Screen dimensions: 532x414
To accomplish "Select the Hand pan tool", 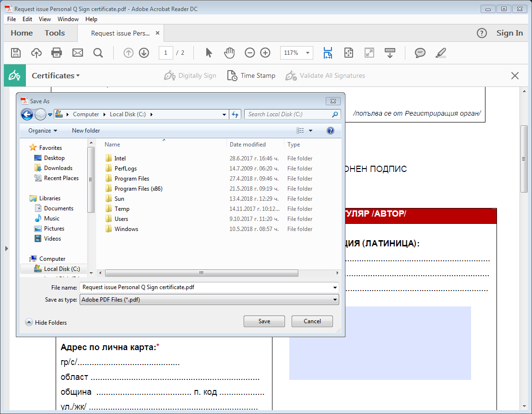I will pyautogui.click(x=229, y=53).
